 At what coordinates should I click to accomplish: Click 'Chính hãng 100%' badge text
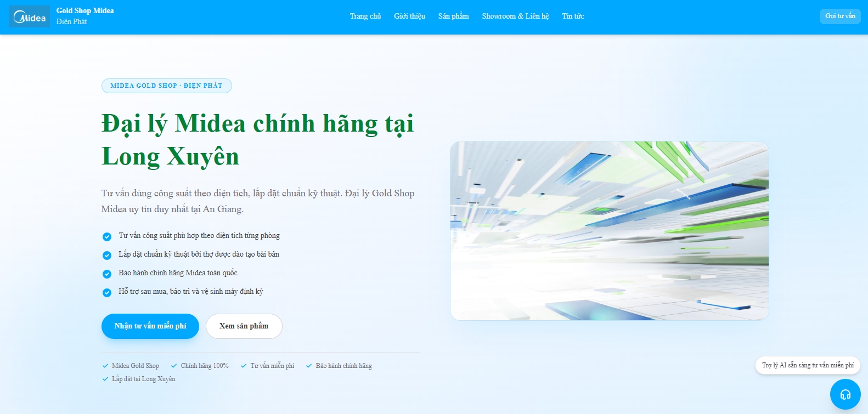click(205, 366)
